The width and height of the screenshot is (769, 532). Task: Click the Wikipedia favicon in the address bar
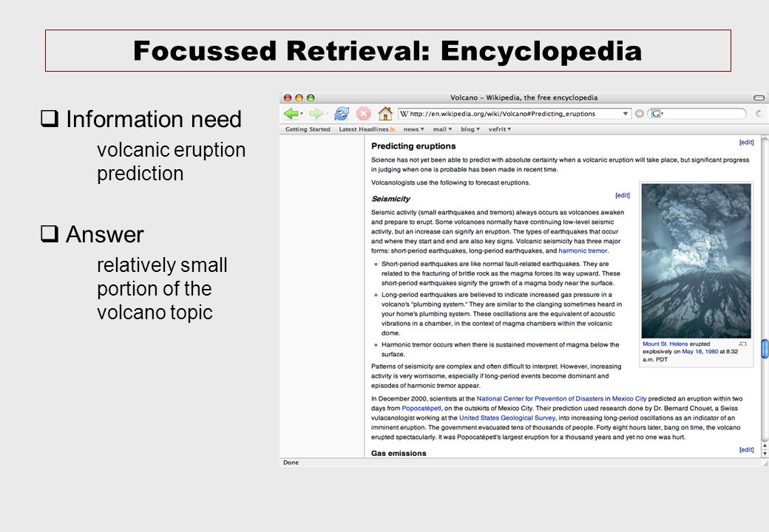click(404, 114)
